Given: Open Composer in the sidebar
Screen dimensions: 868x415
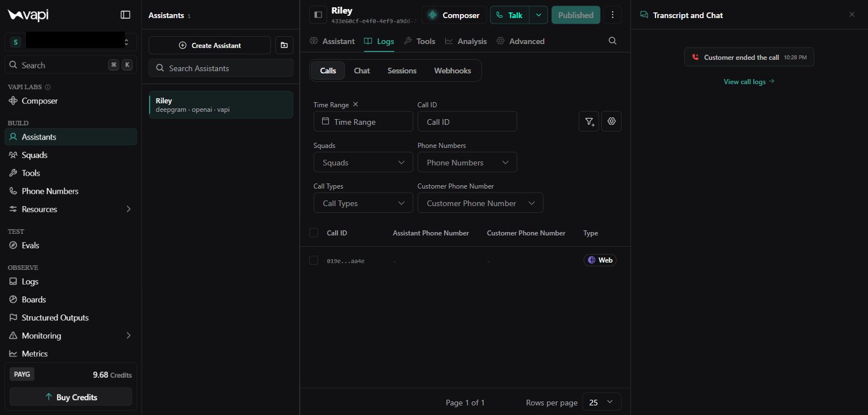Looking at the screenshot, I should point(71,101).
